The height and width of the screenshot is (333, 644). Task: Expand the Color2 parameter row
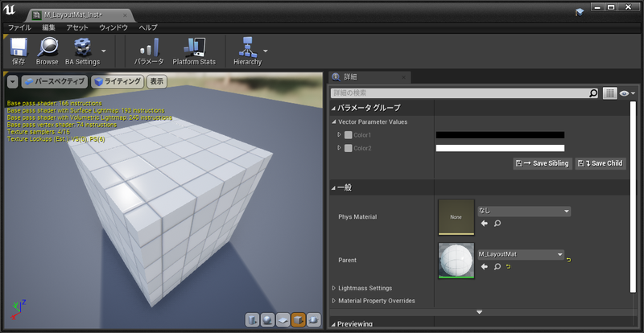click(339, 148)
